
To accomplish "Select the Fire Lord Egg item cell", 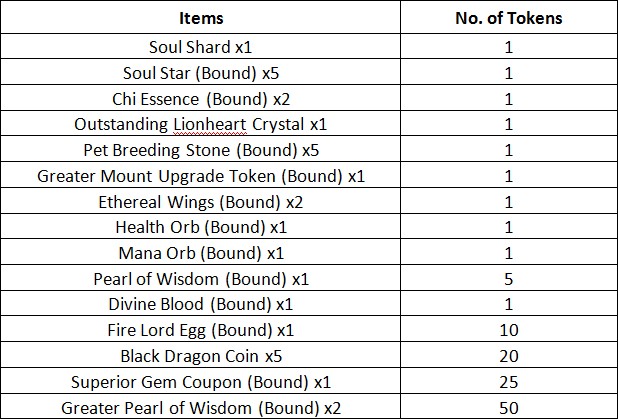I will (201, 330).
